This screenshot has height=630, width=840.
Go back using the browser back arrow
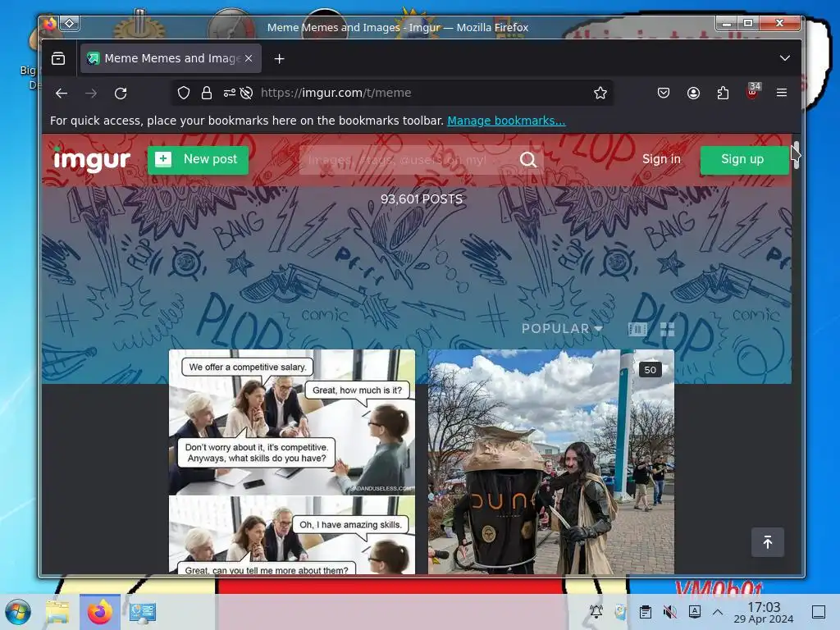pyautogui.click(x=62, y=94)
